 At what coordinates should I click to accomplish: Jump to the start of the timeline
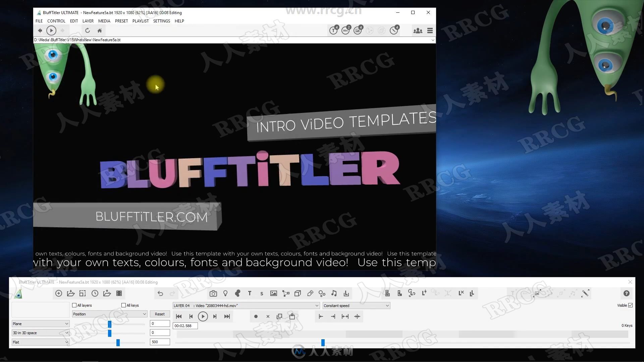179,316
